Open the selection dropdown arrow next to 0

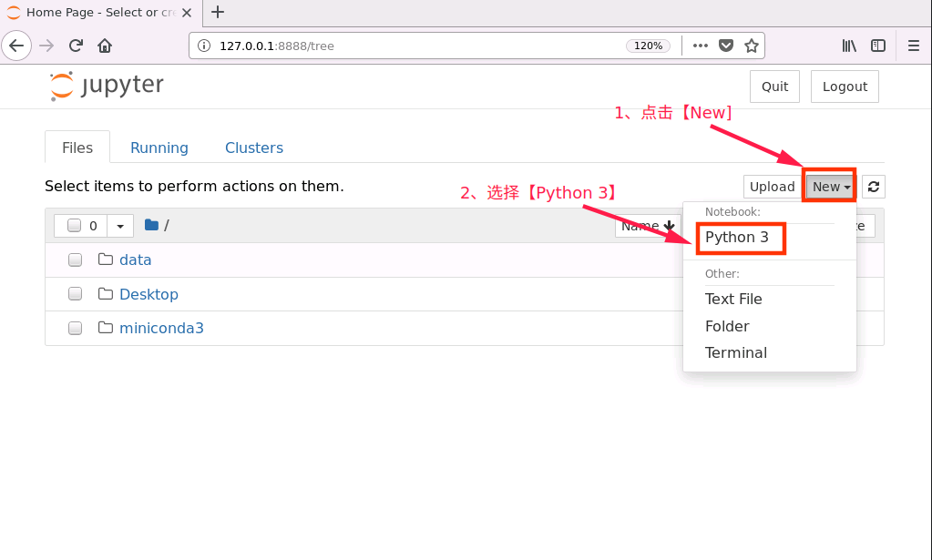120,226
